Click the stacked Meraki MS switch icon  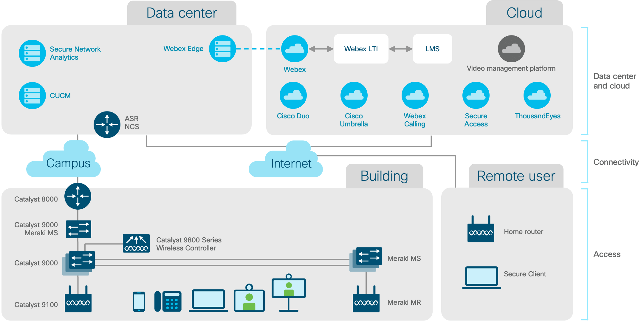click(366, 259)
